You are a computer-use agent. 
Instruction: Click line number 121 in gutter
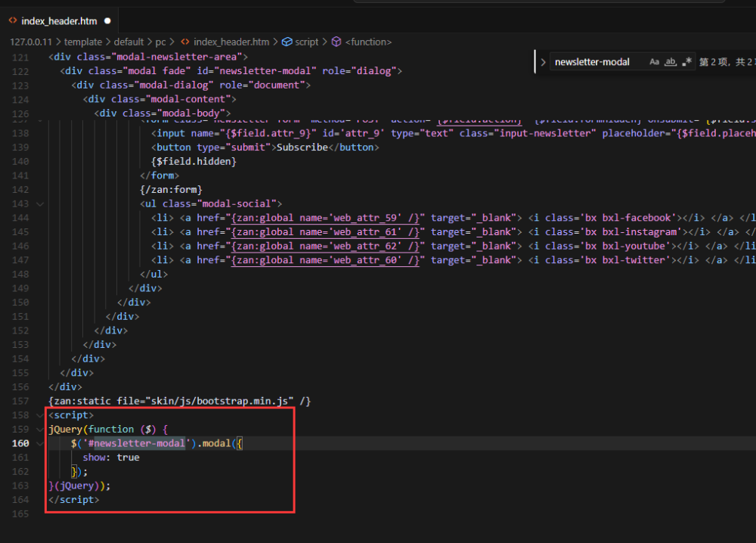[x=20, y=57]
